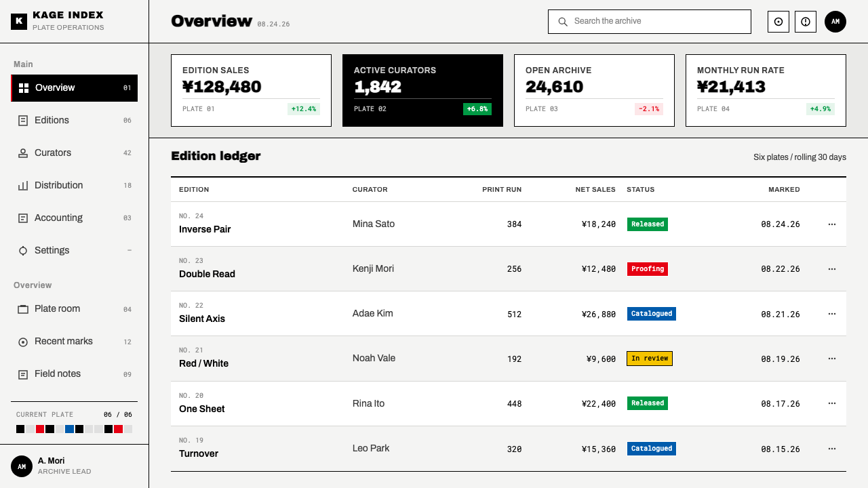
Task: Click the Kage Index K logo
Action: (19, 22)
